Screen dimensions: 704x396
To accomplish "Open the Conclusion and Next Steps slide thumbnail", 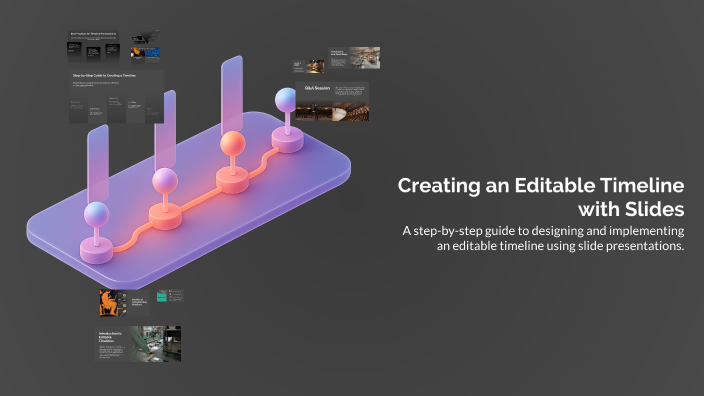I will tap(354, 58).
